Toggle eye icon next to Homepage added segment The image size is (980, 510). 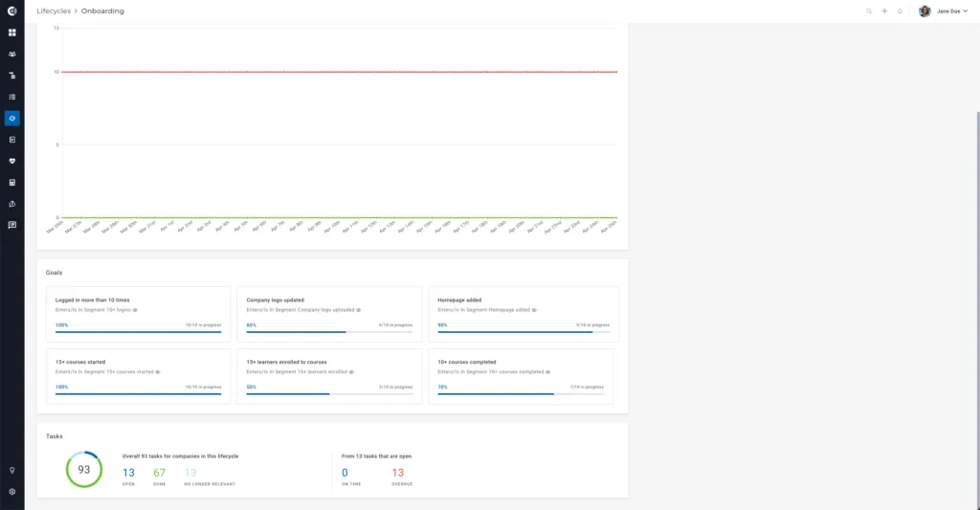[x=534, y=310]
